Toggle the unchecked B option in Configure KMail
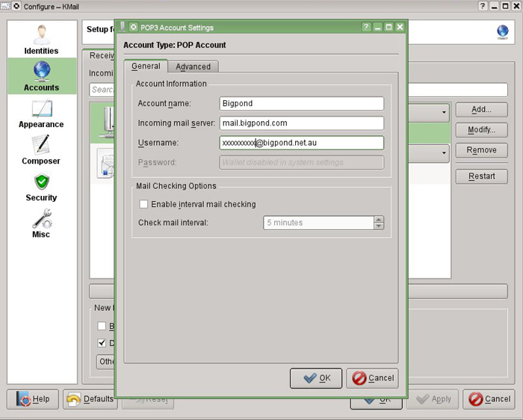The image size is (523, 420). pyautogui.click(x=102, y=326)
